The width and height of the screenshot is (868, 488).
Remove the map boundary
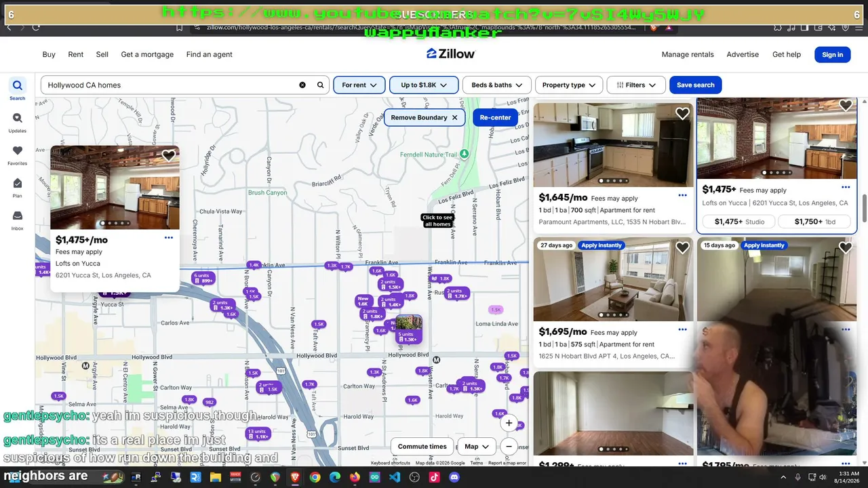click(425, 117)
